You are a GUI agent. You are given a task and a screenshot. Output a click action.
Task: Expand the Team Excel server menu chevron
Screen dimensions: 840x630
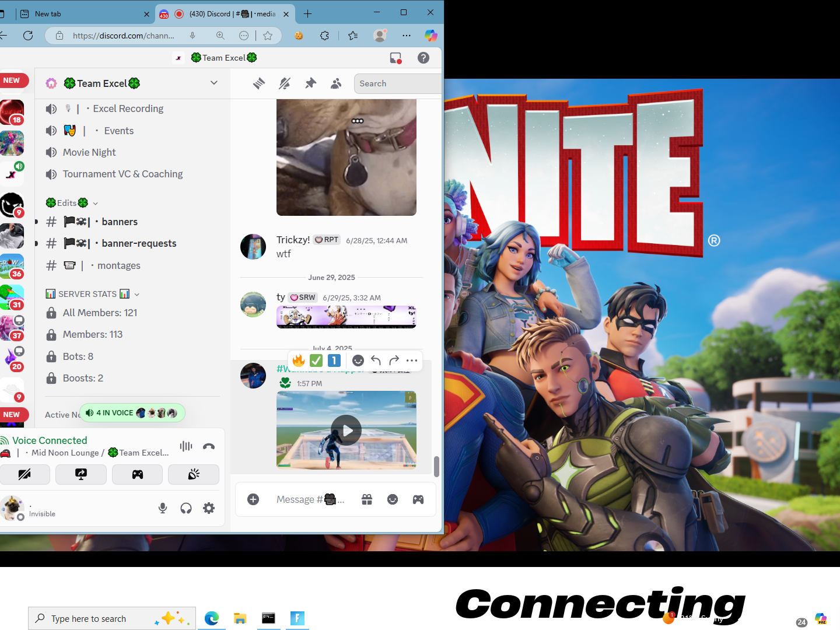pos(214,83)
